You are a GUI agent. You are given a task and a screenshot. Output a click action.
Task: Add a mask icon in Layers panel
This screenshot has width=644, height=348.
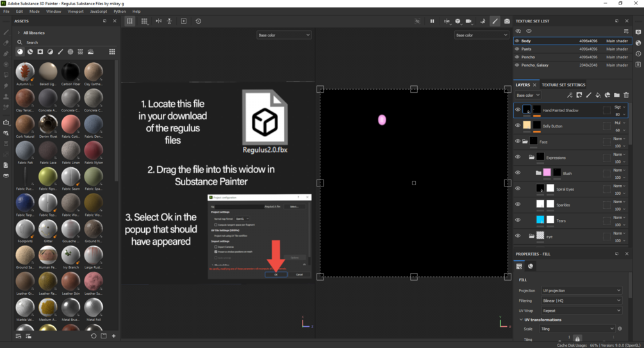(579, 95)
